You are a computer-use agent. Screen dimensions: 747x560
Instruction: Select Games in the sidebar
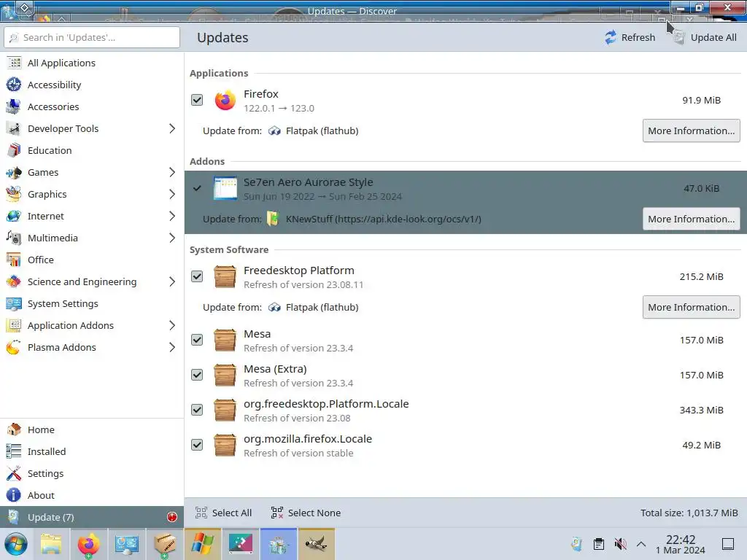click(92, 172)
